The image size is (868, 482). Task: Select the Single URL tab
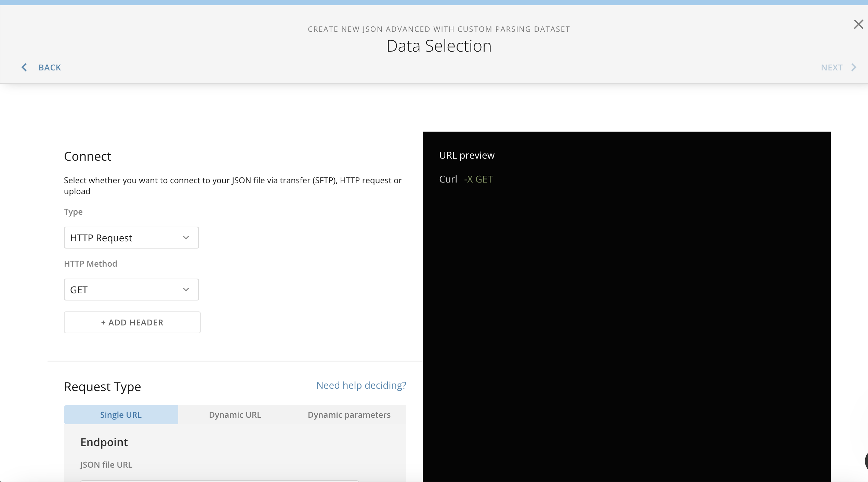coord(121,415)
